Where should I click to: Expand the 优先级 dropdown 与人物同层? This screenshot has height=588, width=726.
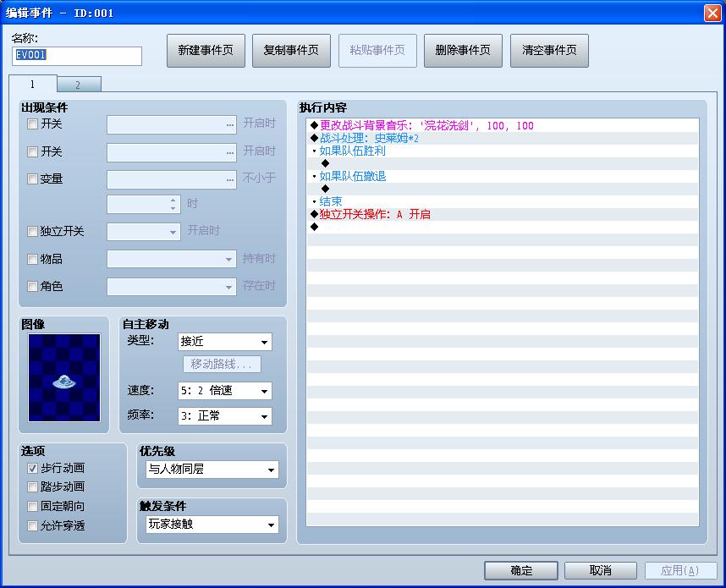pyautogui.click(x=212, y=470)
